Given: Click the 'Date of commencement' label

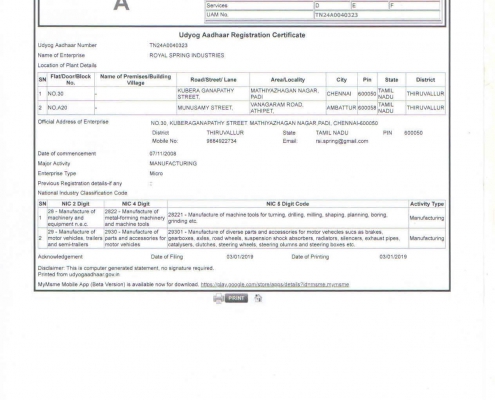Looking at the screenshot, I should tap(67, 154).
